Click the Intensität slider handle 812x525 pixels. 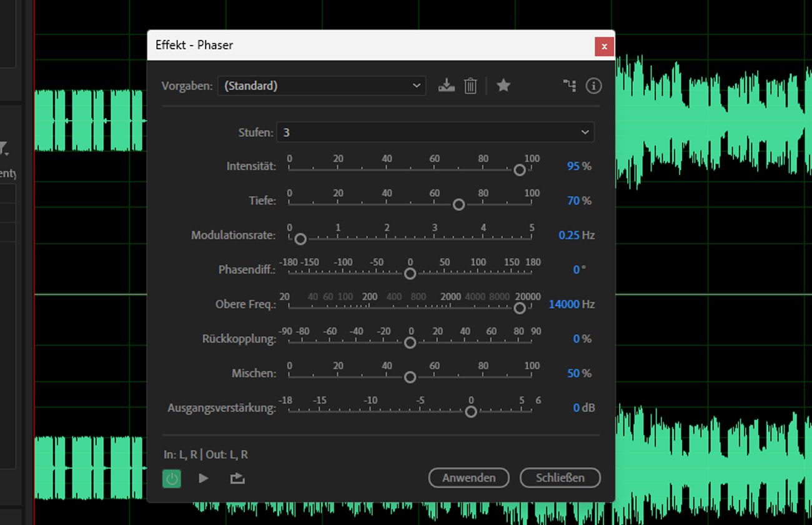click(519, 169)
